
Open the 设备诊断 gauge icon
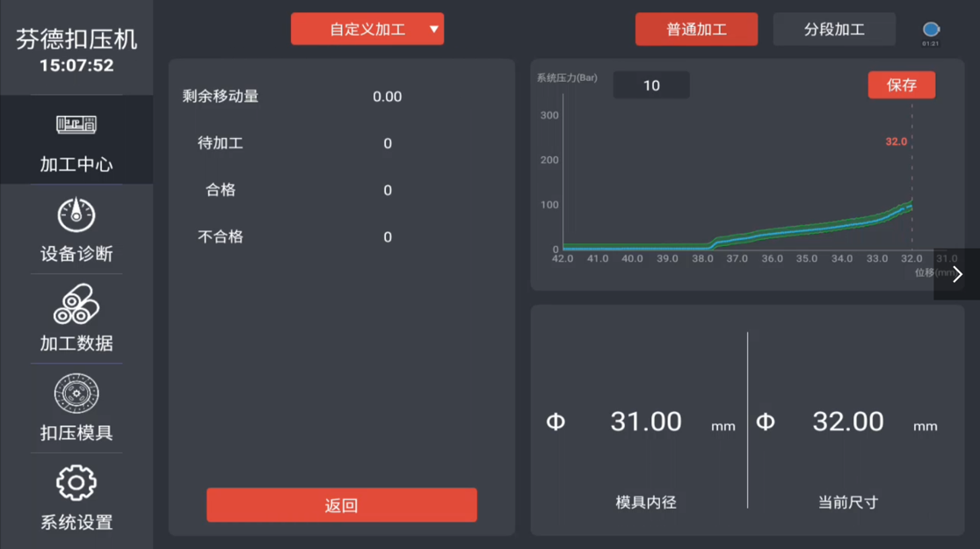click(76, 215)
